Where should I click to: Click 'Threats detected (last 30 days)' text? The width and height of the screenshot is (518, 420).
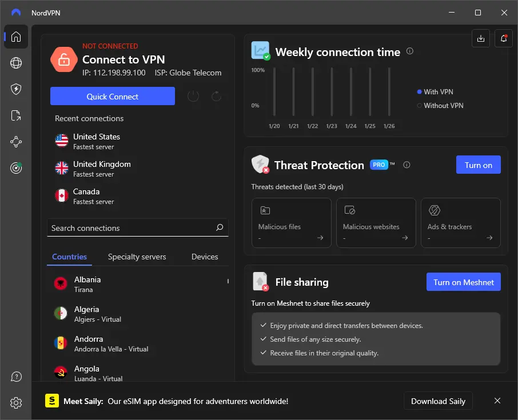coord(297,187)
